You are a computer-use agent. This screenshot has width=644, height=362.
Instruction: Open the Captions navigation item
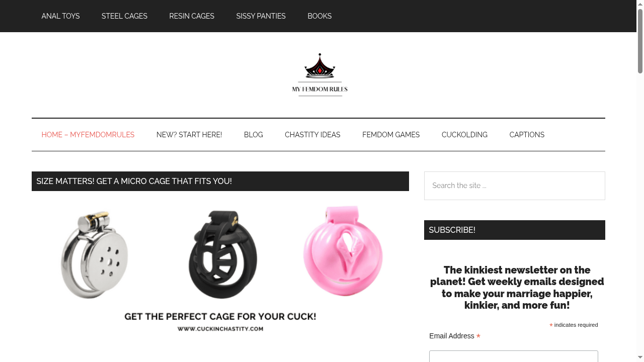(527, 135)
